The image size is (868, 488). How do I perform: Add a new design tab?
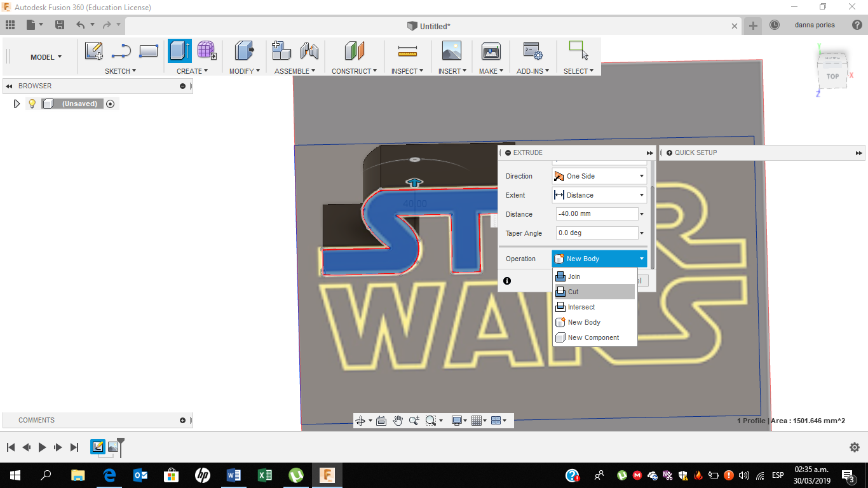coord(753,25)
